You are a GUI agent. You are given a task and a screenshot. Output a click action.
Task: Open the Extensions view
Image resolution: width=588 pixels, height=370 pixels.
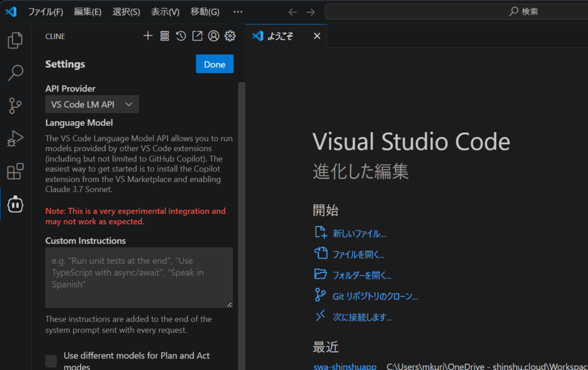pyautogui.click(x=15, y=171)
